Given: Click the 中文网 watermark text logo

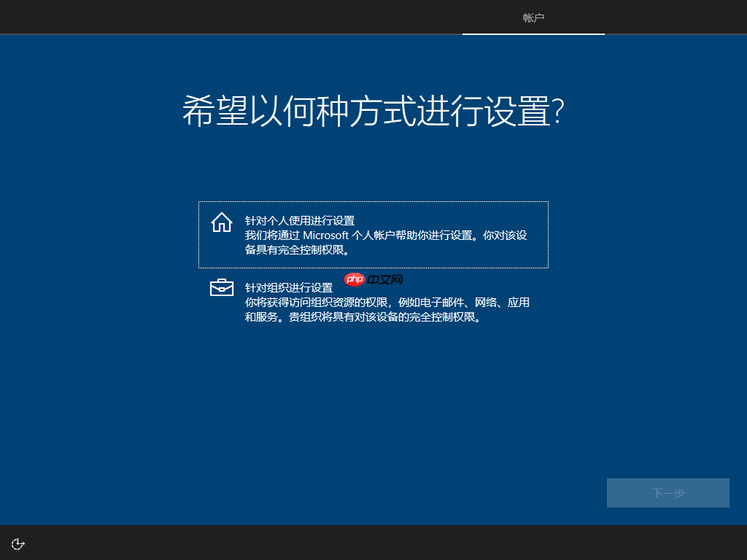Looking at the screenshot, I should point(384,279).
